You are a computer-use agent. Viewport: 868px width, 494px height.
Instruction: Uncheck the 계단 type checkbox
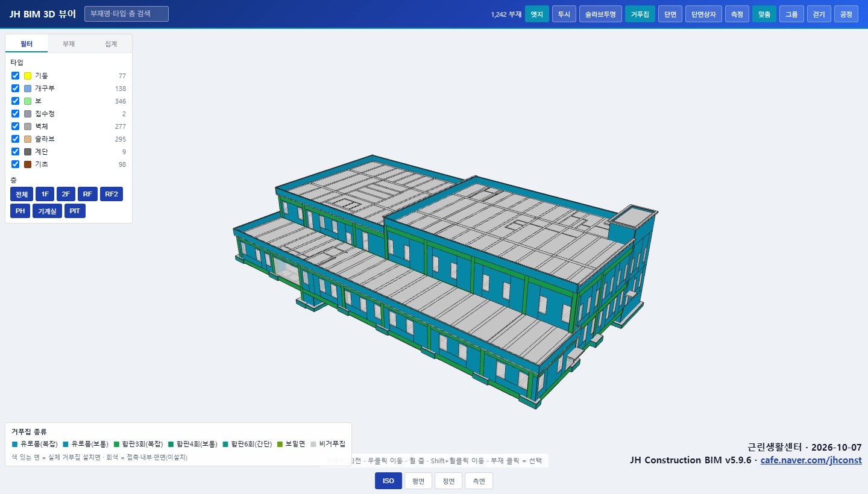(16, 152)
